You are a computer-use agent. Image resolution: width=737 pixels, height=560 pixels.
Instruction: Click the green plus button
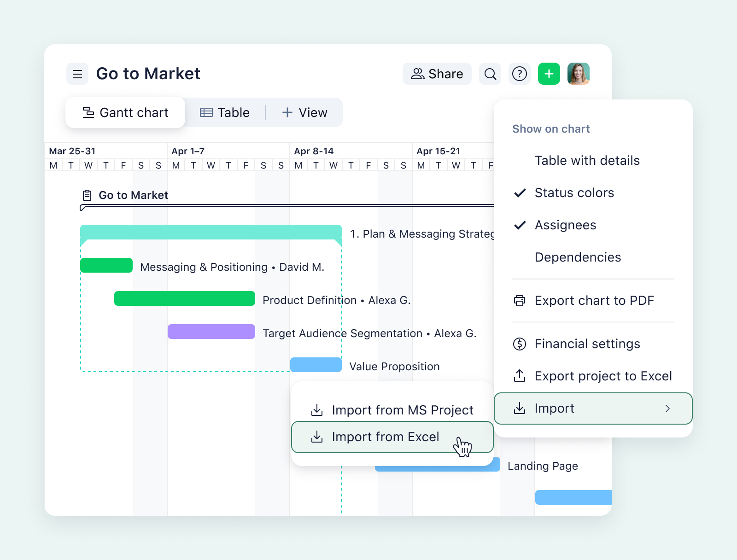549,74
